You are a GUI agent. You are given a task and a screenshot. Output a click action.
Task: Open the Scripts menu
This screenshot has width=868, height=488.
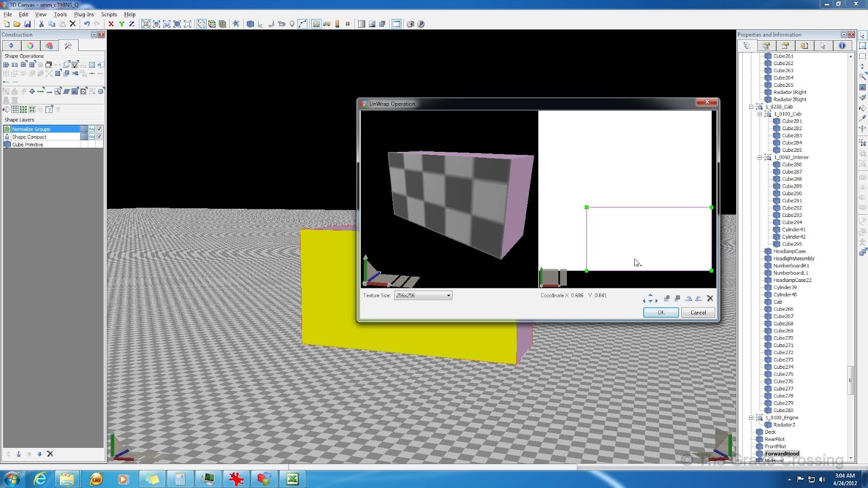coord(109,15)
